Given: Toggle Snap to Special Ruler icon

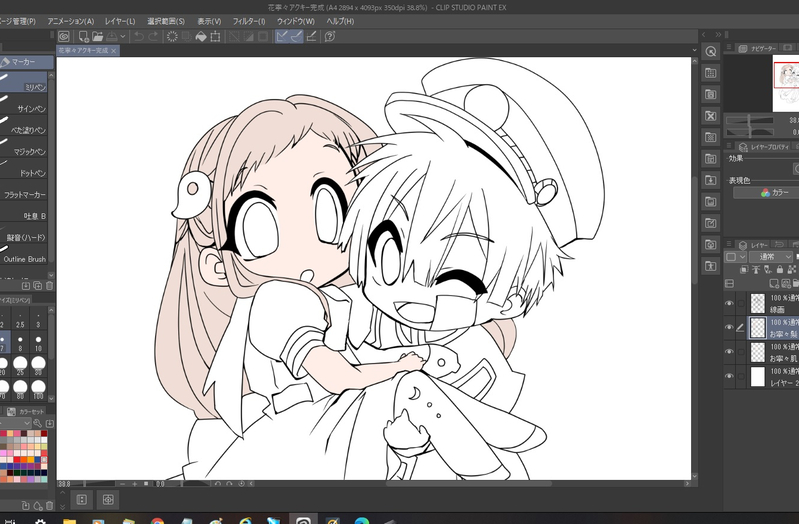Looking at the screenshot, I should [x=296, y=36].
